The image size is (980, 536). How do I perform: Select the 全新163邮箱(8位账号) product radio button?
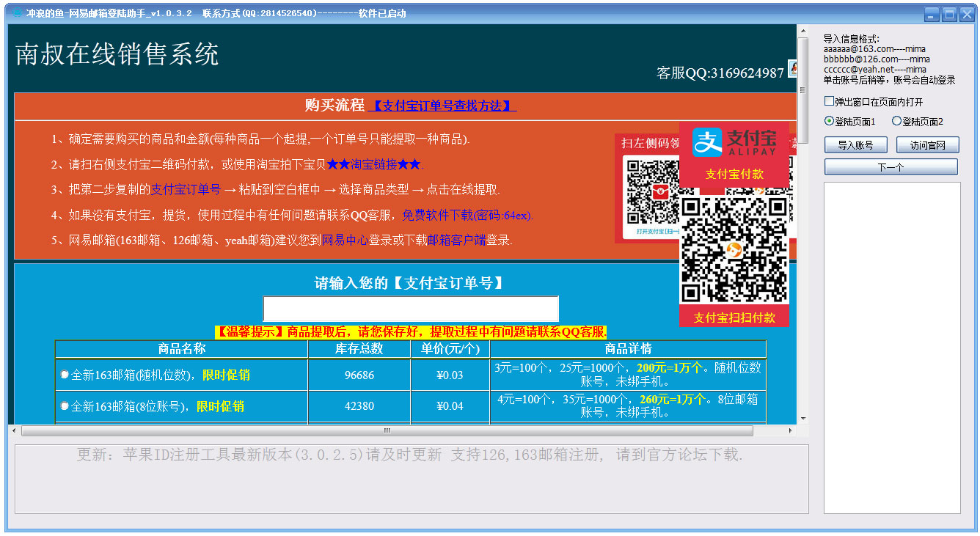(x=65, y=405)
